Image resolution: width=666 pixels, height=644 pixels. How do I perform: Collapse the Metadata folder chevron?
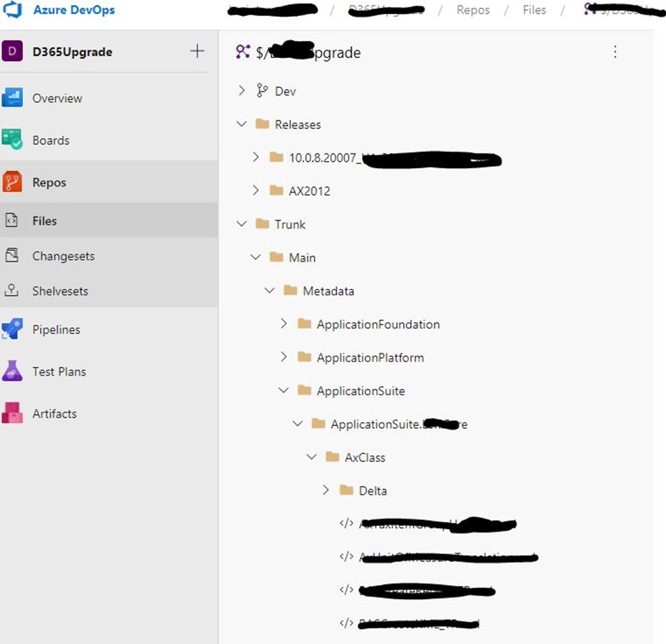270,290
